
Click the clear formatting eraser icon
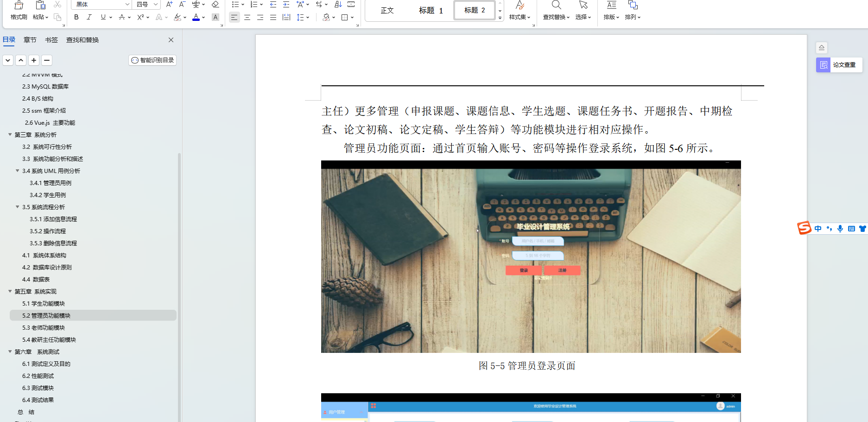[x=215, y=4]
